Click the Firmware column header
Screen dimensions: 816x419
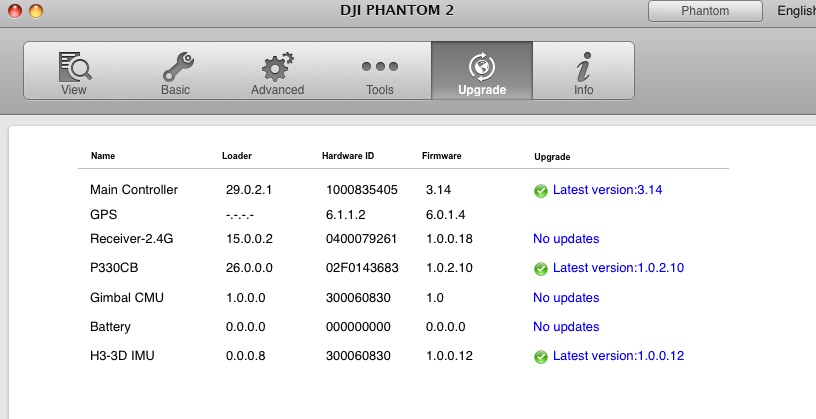click(x=442, y=156)
